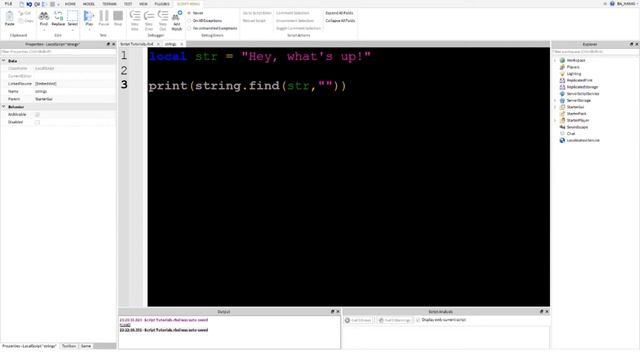
Task: Click Expand All Folds
Action: [x=339, y=13]
